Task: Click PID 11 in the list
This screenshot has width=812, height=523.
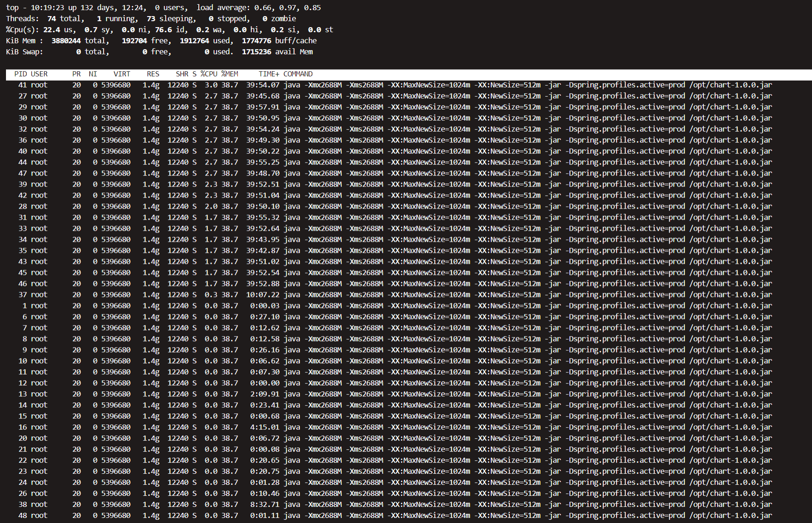Action: [23, 372]
